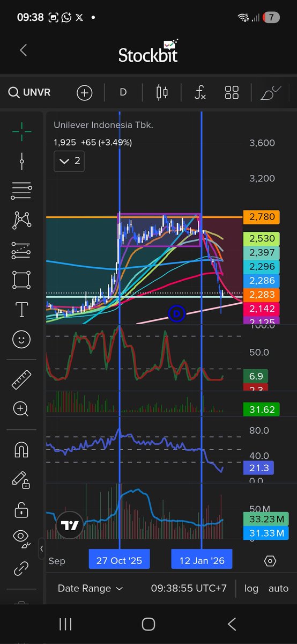Open Android recent apps button
The height and width of the screenshot is (644, 297).
65,624
